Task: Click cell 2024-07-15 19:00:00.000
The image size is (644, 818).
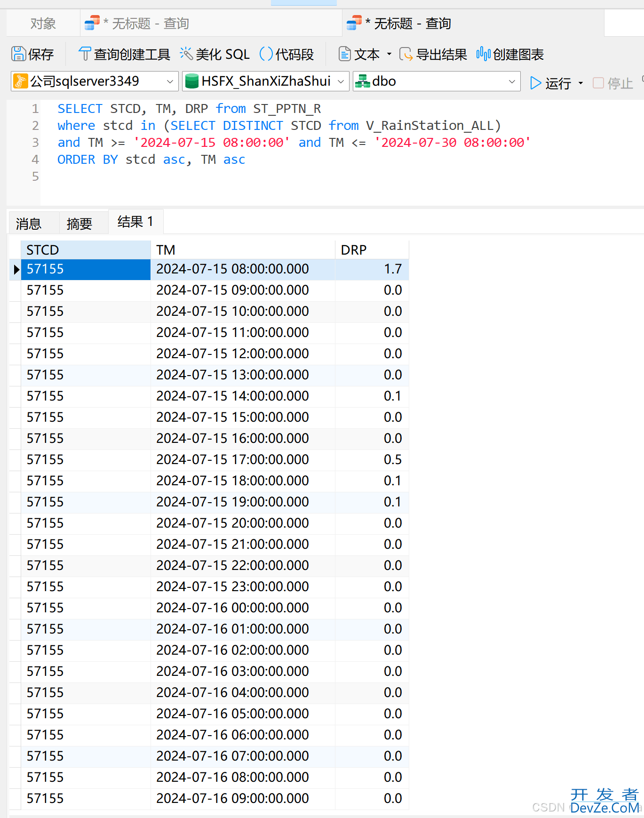Action: 243,502
